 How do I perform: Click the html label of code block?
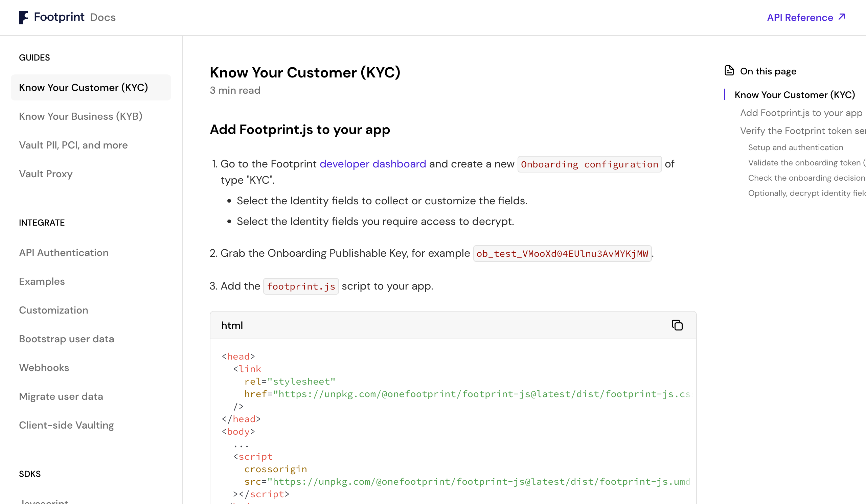232,325
